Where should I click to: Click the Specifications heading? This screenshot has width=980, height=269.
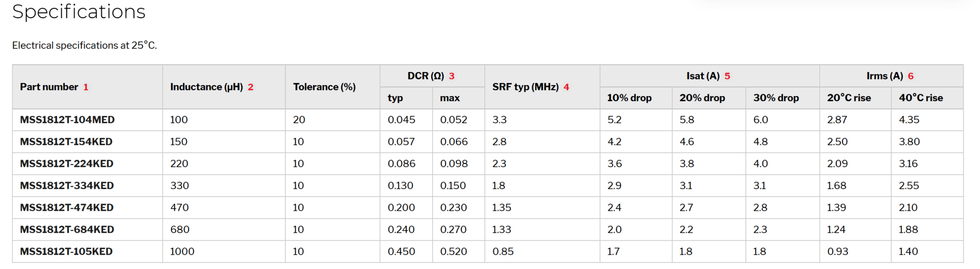79,12
